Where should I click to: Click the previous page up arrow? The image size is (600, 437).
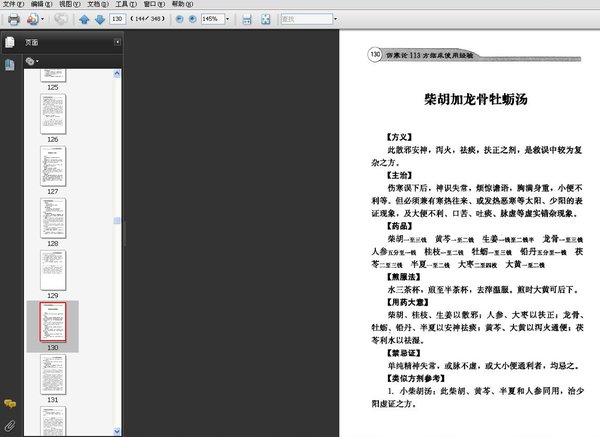pyautogui.click(x=84, y=19)
